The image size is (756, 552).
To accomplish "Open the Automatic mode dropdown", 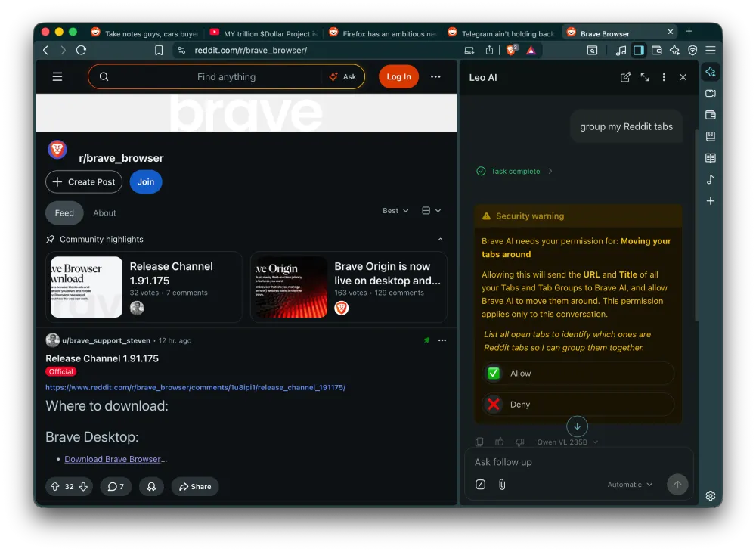I will (x=630, y=485).
